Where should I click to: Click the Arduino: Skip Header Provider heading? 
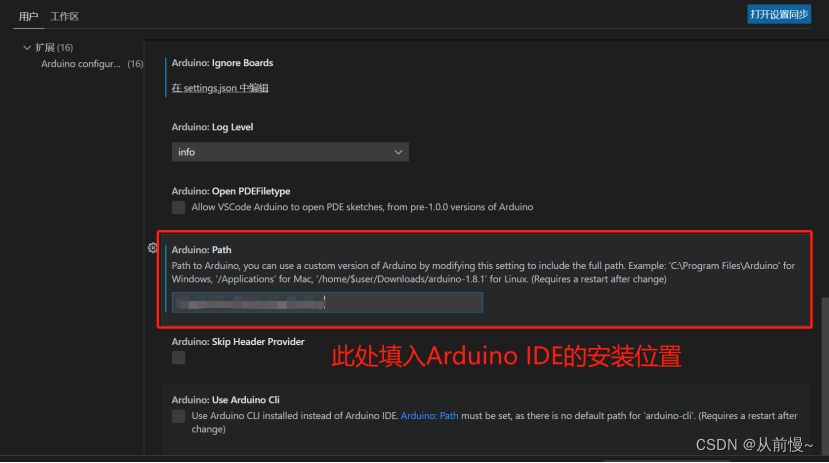point(238,342)
